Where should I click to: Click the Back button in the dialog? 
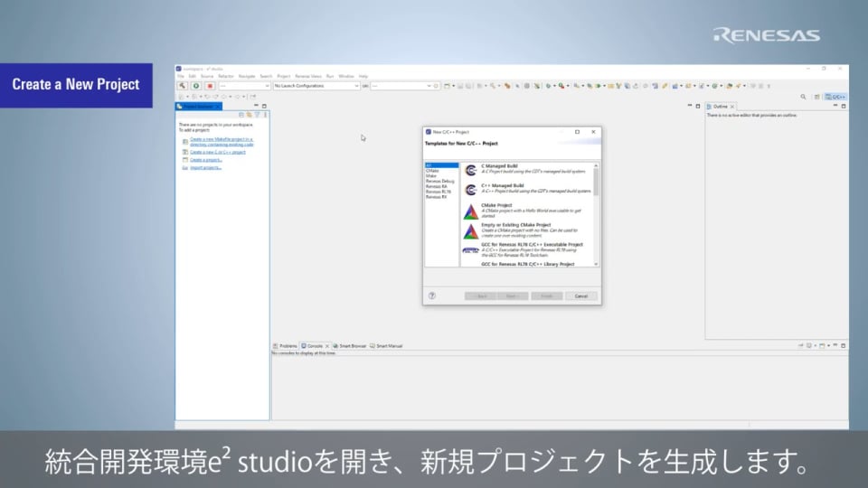pos(480,296)
